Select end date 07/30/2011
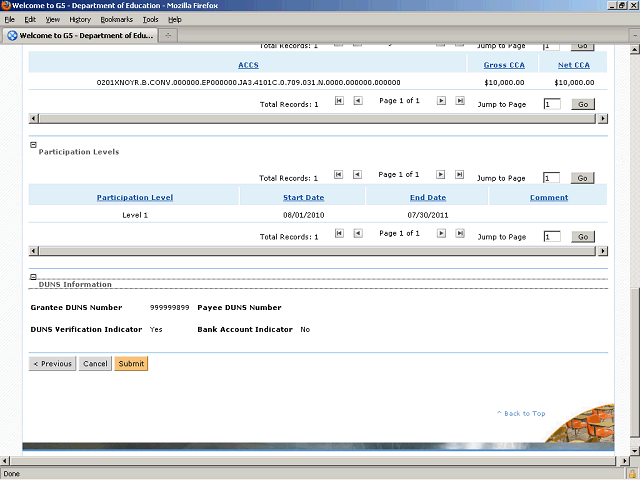The height and width of the screenshot is (480, 640). [428, 215]
